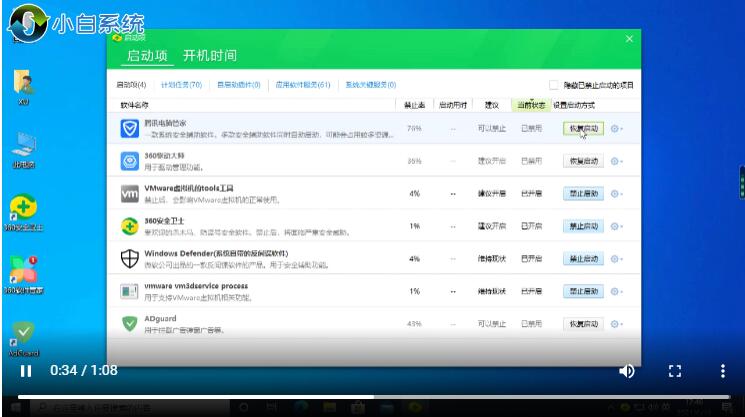
Task: Click the 360驱动大师 app icon
Action: (130, 161)
